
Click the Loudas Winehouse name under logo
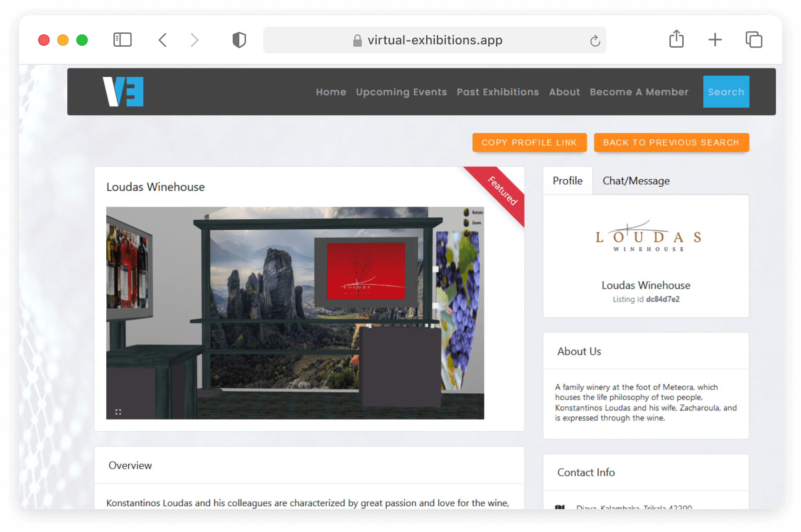[646, 285]
